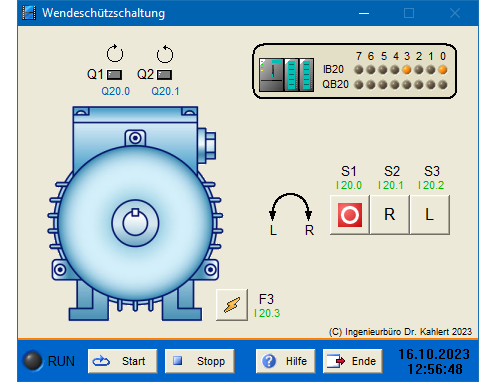This screenshot has height=382, width=497.
Task: Open Hilfe help
Action: [x=285, y=361]
